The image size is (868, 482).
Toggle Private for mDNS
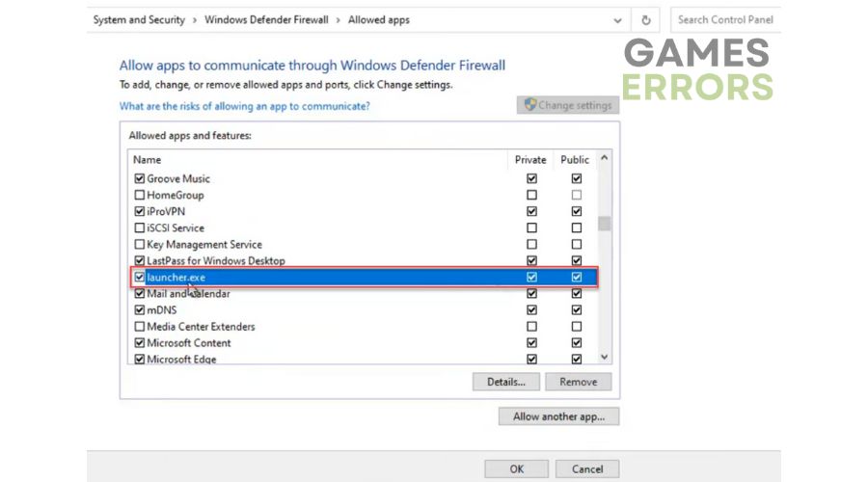[x=532, y=309]
